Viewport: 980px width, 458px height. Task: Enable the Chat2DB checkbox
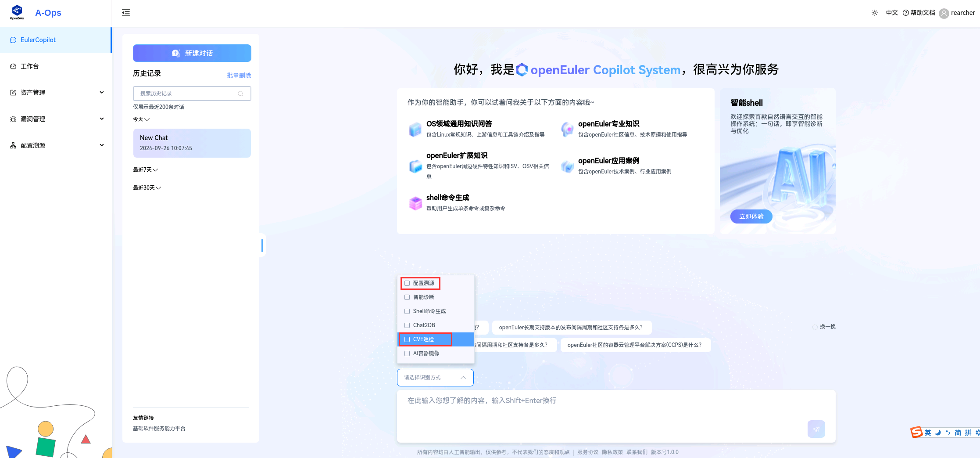pyautogui.click(x=407, y=325)
